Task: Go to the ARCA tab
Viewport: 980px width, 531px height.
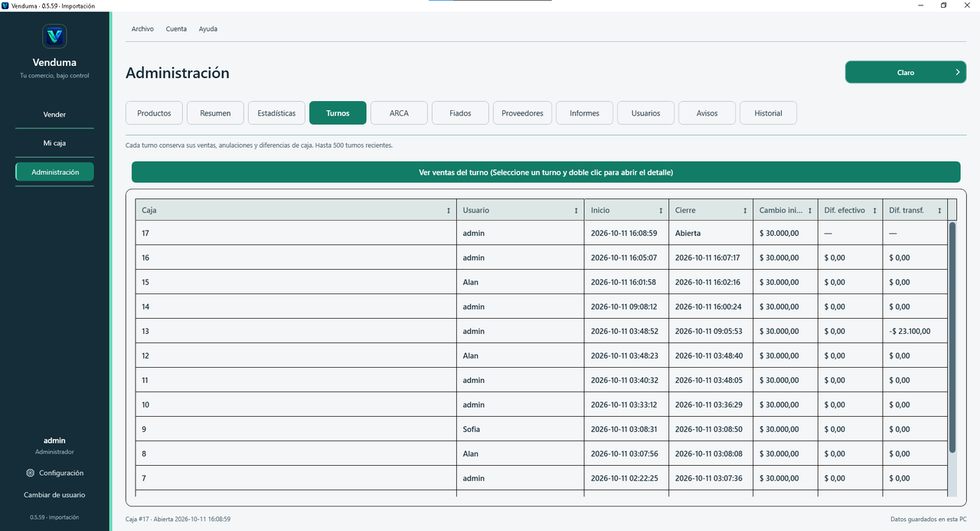Action: click(399, 113)
